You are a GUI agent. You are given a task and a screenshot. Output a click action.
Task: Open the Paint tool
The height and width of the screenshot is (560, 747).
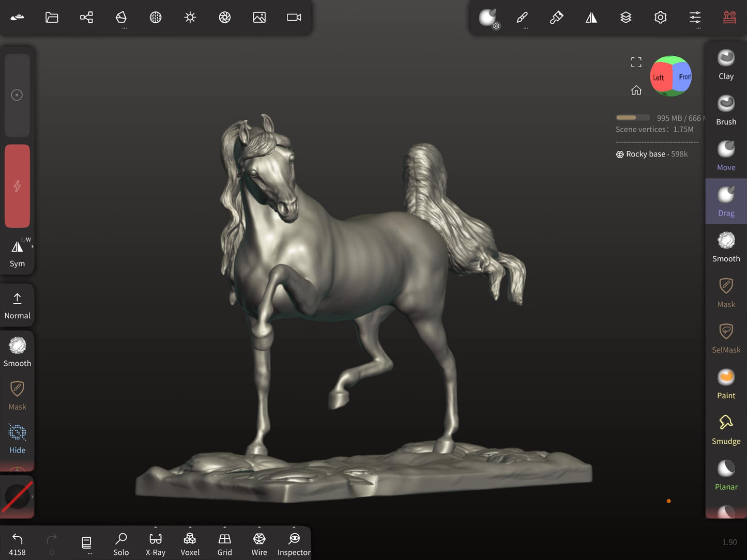pos(726,384)
